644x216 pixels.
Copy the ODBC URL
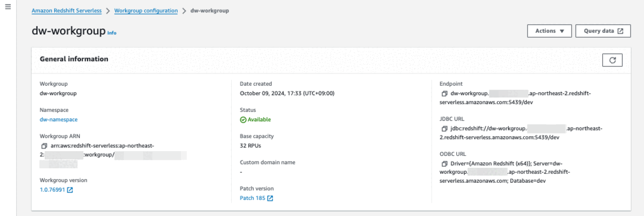coord(444,163)
